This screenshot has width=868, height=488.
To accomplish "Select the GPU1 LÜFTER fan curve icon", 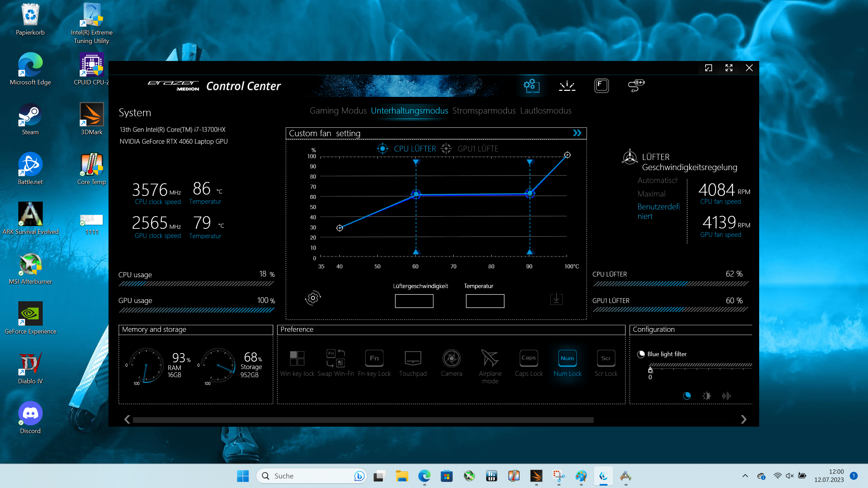I will [x=446, y=148].
